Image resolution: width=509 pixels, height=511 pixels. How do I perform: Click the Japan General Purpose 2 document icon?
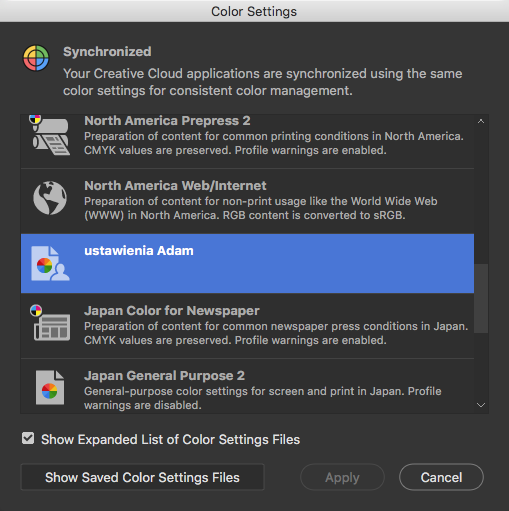pyautogui.click(x=50, y=387)
